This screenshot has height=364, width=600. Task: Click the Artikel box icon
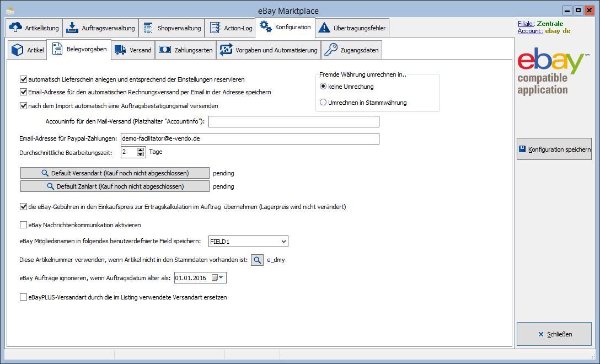point(17,50)
